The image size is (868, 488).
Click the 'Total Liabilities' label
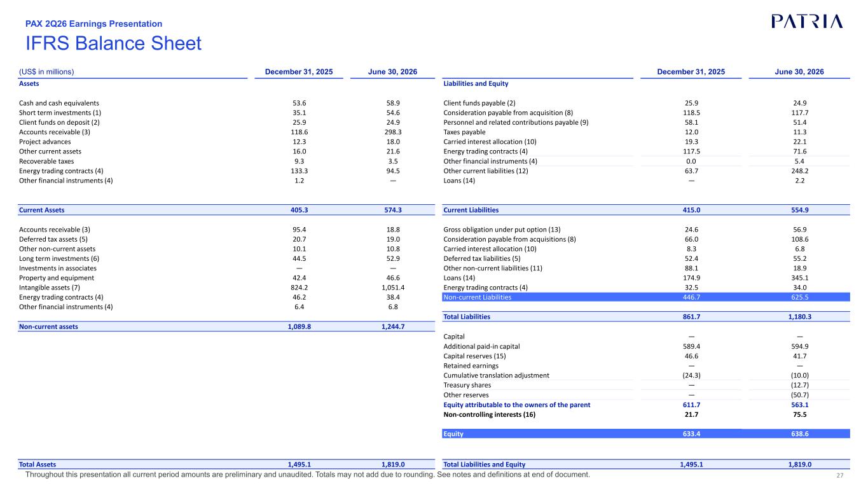click(x=467, y=316)
